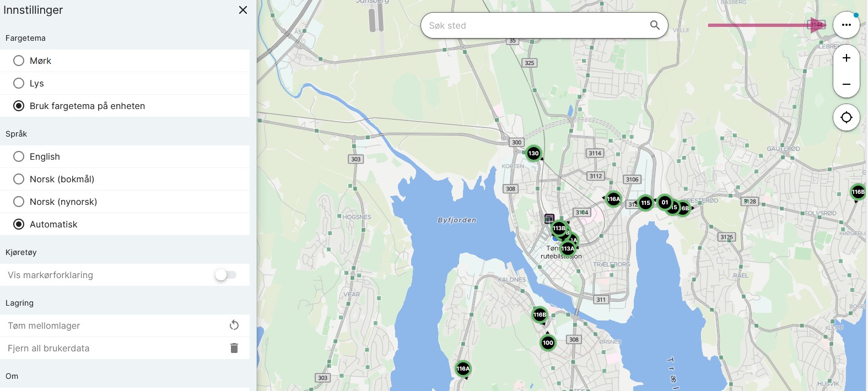Select bus marker 100 on map

(x=547, y=343)
